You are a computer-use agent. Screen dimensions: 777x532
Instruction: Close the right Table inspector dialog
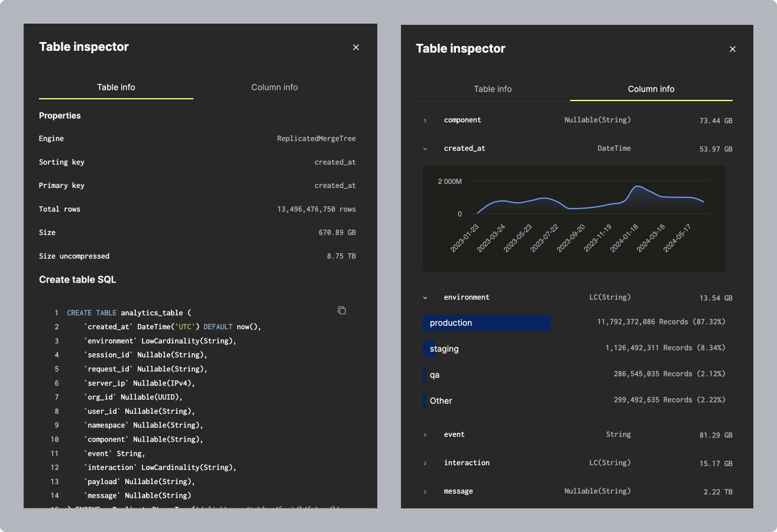pyautogui.click(x=733, y=49)
